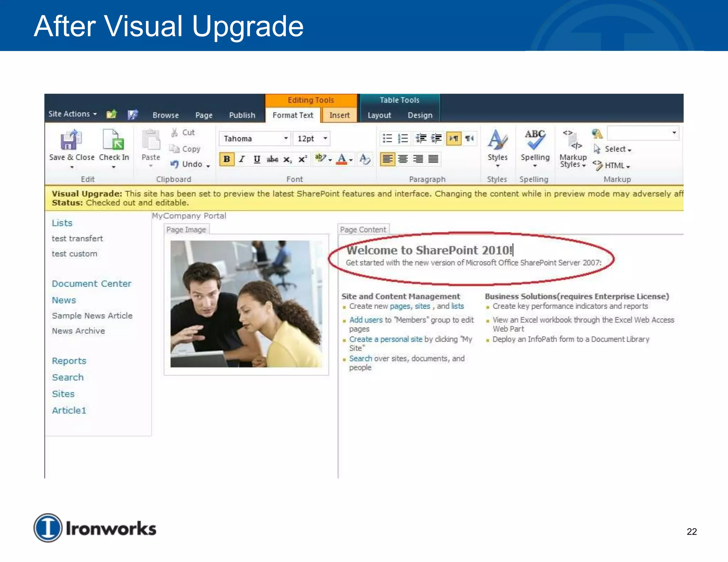The width and height of the screenshot is (728, 562).
Task: Enable center paragraph alignment
Action: [x=403, y=159]
